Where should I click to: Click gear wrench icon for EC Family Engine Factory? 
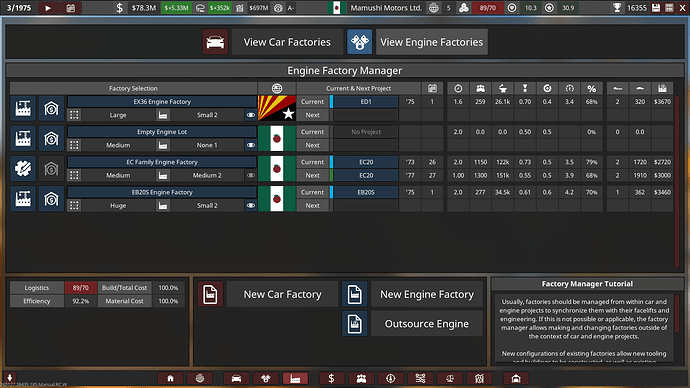coord(23,168)
